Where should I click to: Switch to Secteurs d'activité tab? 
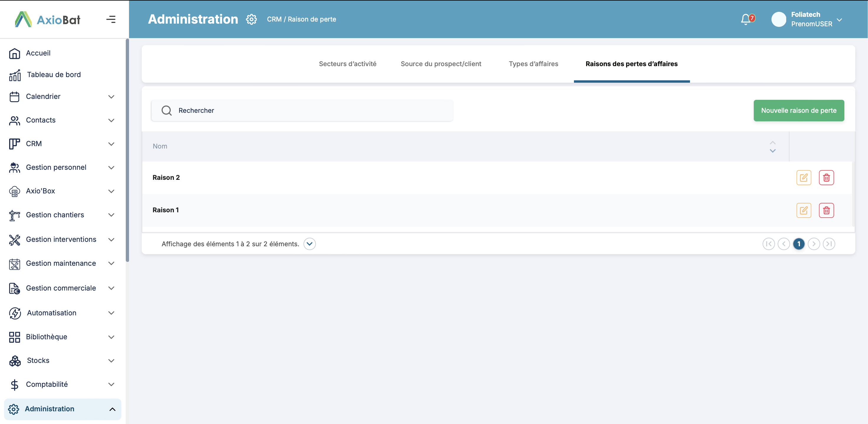[x=347, y=64]
